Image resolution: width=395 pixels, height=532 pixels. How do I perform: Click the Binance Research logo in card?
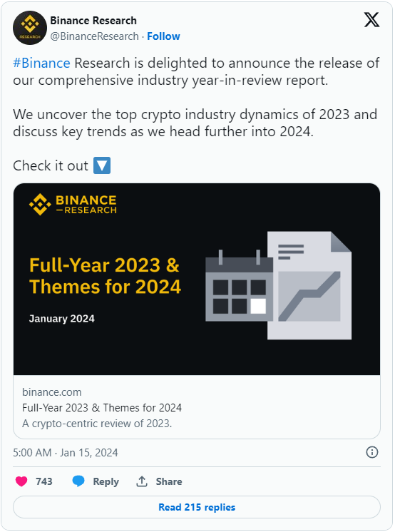(73, 204)
